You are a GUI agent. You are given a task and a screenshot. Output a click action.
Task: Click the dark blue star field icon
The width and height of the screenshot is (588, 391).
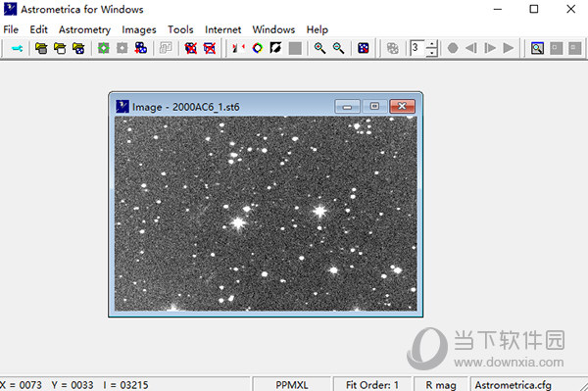pyautogui.click(x=364, y=48)
